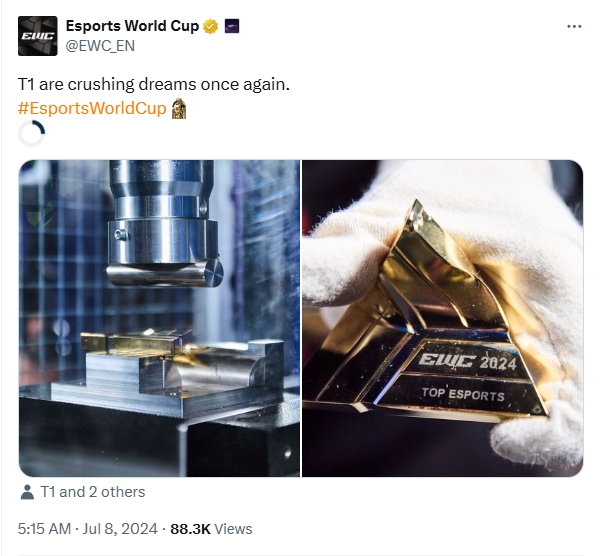Click the 88.3K Views count
The width and height of the screenshot is (600, 556).
click(211, 529)
